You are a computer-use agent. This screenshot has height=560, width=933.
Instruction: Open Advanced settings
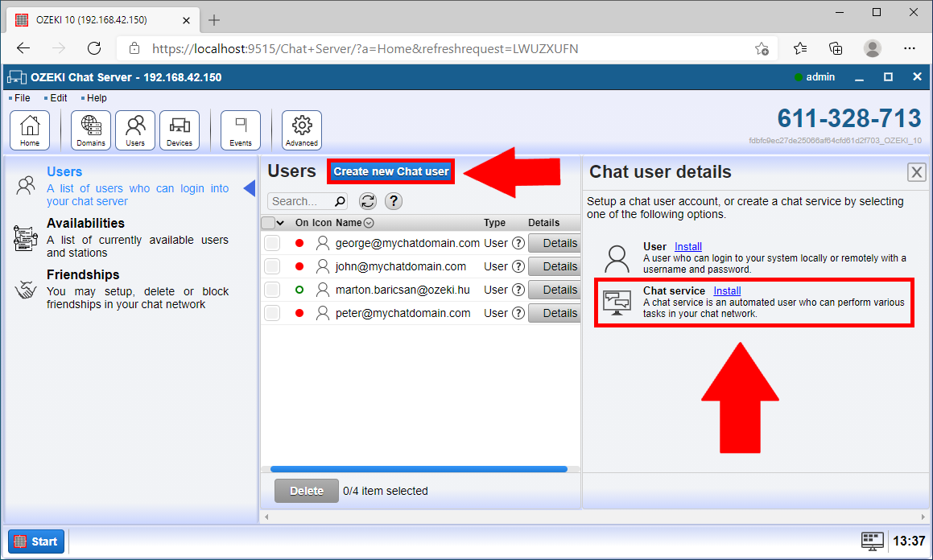click(x=301, y=129)
